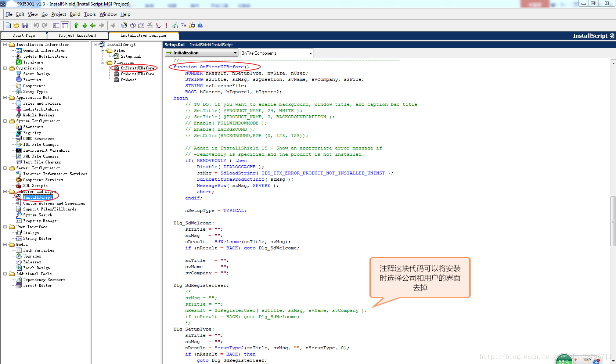Click the Compile script icon
616x364 pixels.
click(141, 25)
